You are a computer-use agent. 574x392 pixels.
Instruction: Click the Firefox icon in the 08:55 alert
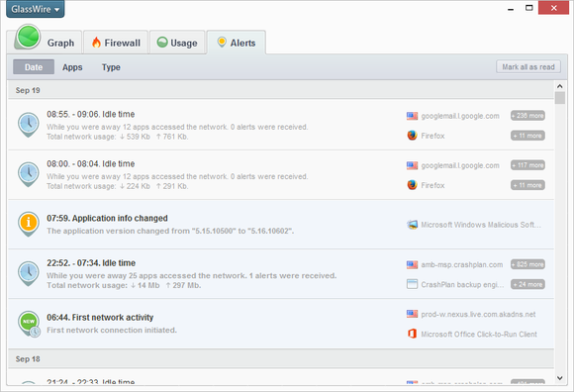tap(413, 136)
